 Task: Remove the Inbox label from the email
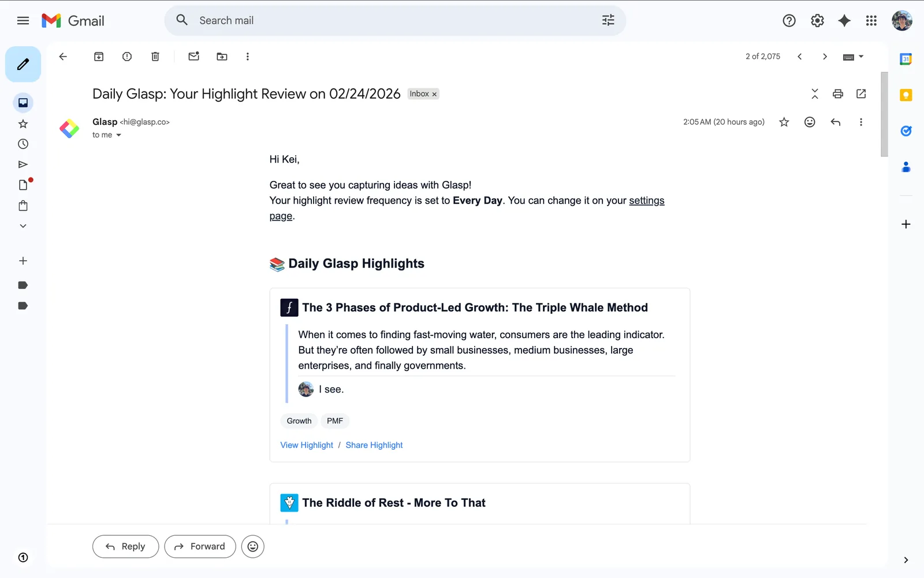(434, 94)
